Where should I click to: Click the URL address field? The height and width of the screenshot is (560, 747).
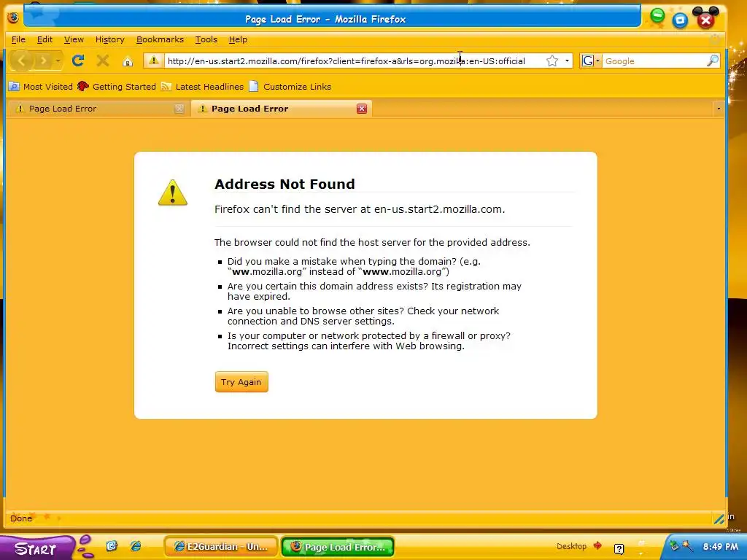tap(355, 61)
